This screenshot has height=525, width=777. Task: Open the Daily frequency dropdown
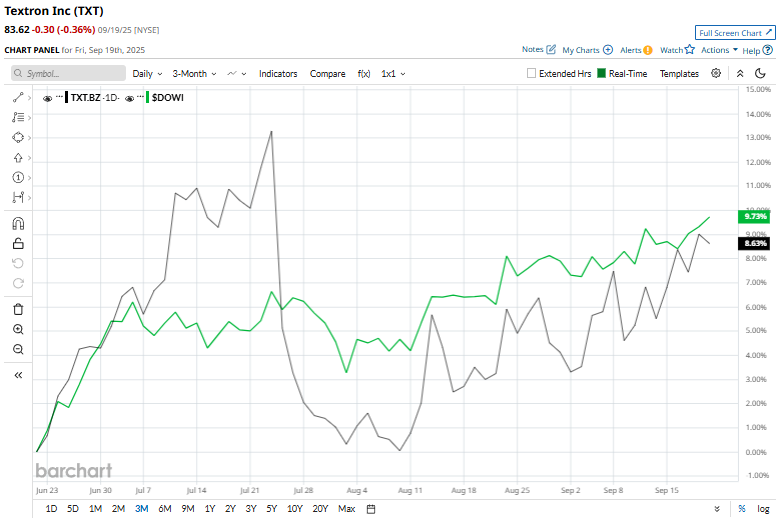(147, 73)
